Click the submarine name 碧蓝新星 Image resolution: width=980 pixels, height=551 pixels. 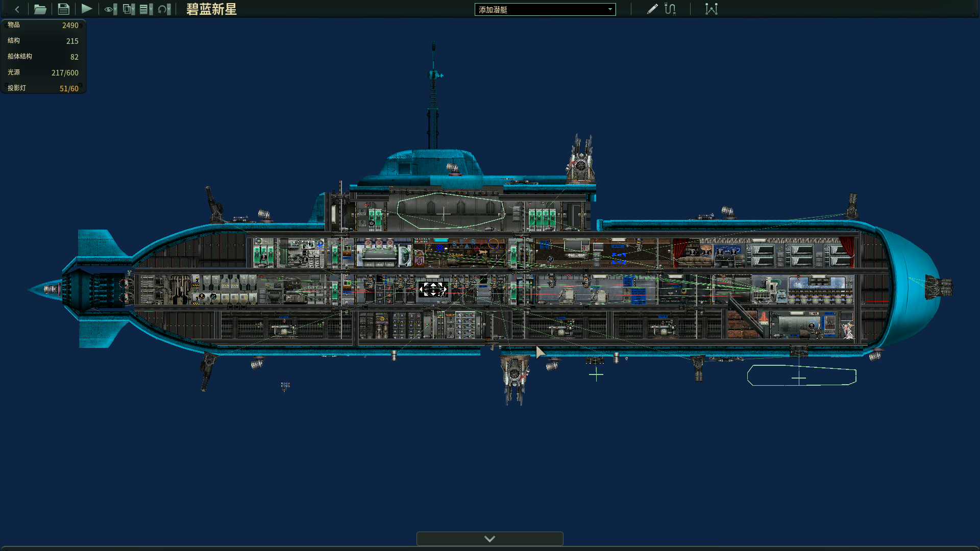[x=211, y=9]
